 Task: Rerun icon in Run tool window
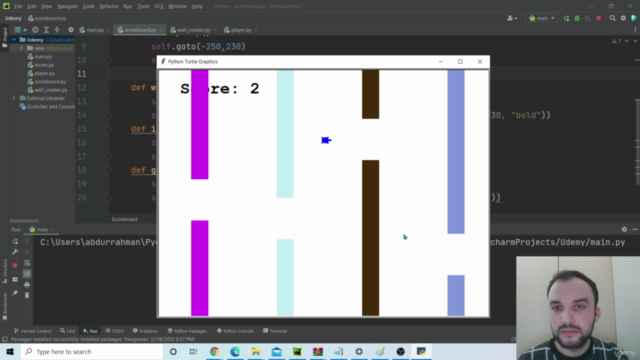(x=15, y=242)
